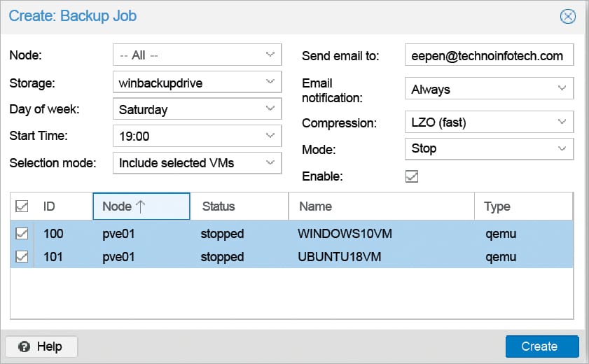Uncheck the VM 101 row checkbox
Image resolution: width=589 pixels, height=364 pixels.
point(22,257)
